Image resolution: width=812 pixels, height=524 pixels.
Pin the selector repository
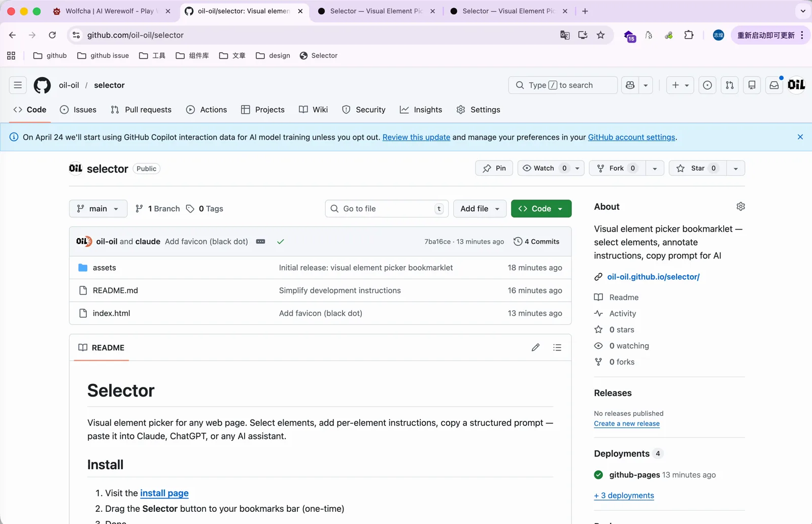point(494,168)
